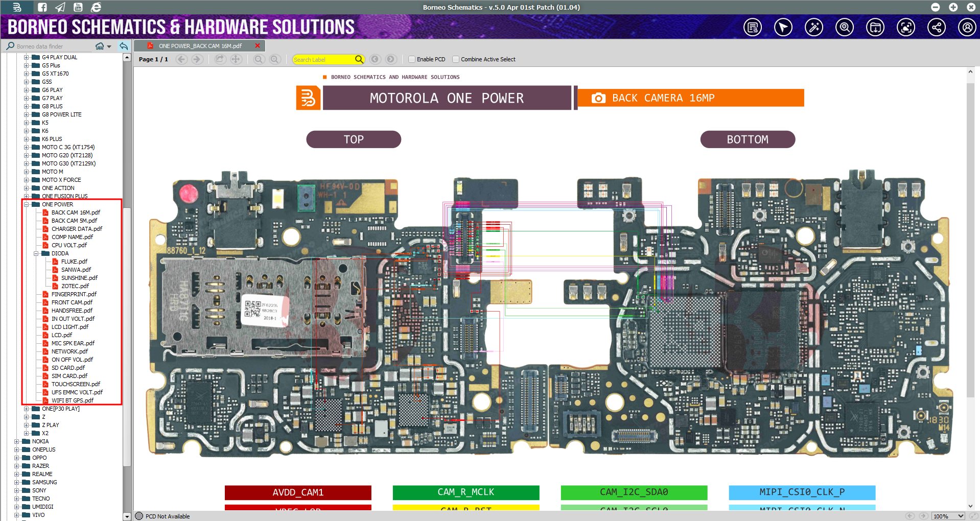Open FINGERPRINT.pdf in the file tree
Image resolution: width=980 pixels, height=521 pixels.
pos(74,294)
